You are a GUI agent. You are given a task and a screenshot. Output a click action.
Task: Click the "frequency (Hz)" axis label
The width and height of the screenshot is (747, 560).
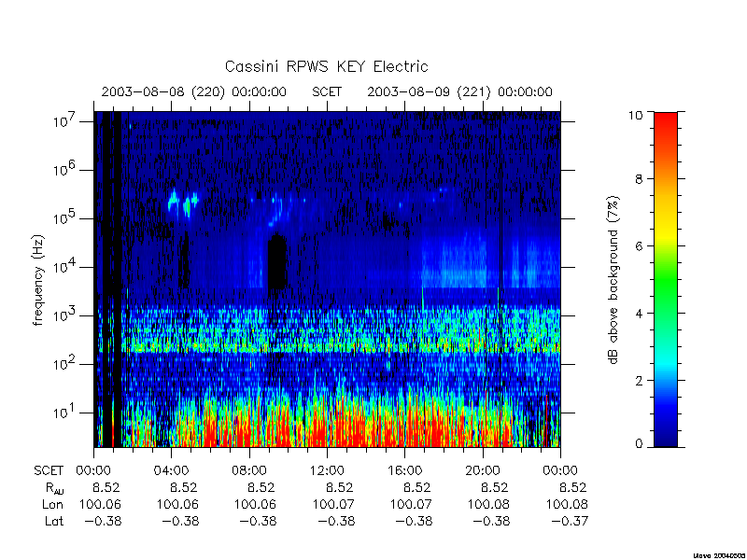pos(38,281)
